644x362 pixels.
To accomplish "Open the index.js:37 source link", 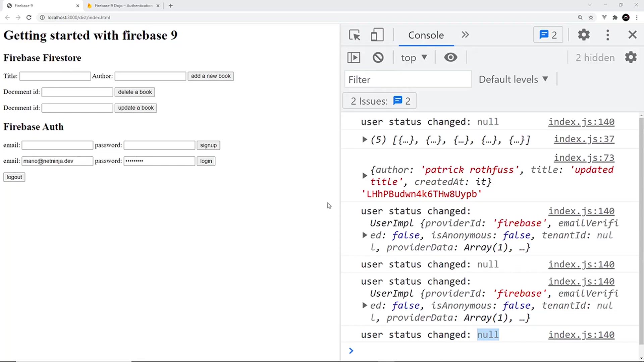I will pos(584,139).
